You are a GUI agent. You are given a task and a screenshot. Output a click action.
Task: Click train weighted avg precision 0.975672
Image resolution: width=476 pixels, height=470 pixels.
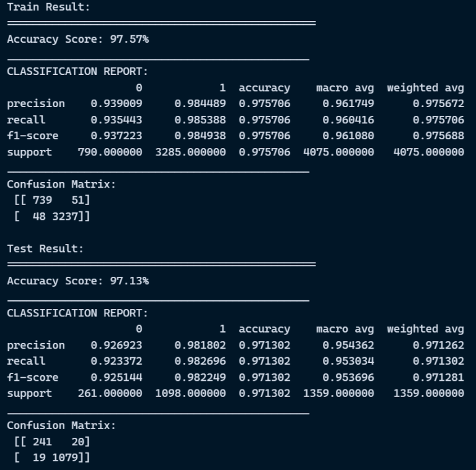click(438, 103)
